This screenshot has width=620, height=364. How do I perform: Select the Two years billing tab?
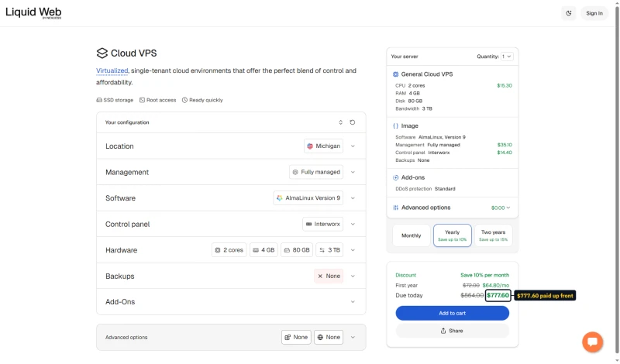(x=493, y=235)
